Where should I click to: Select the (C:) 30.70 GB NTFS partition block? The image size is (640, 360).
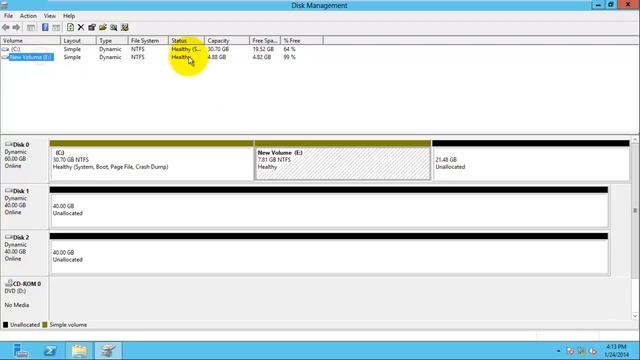(x=151, y=160)
